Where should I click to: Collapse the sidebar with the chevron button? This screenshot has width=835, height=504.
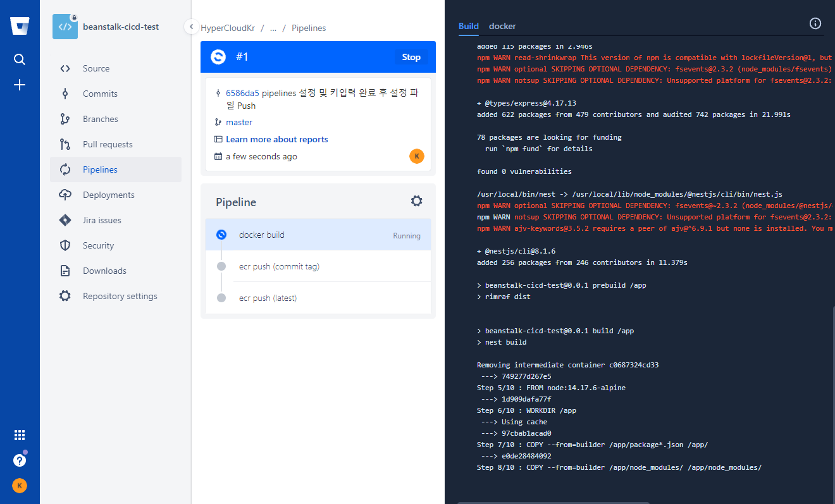191,27
